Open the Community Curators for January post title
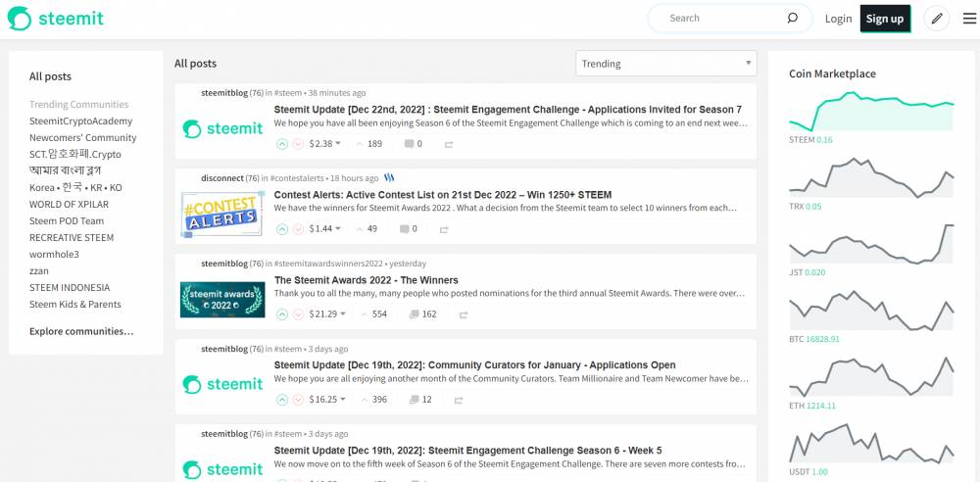This screenshot has height=482, width=980. click(x=475, y=365)
